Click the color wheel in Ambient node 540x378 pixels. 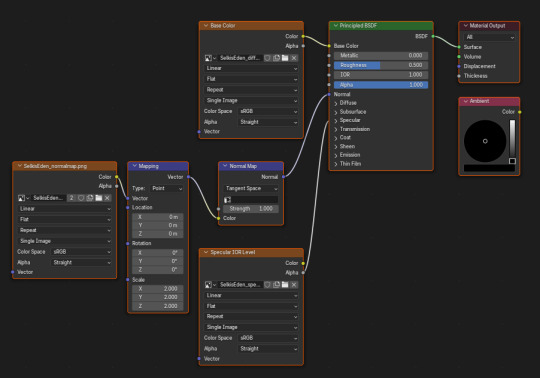pos(485,141)
